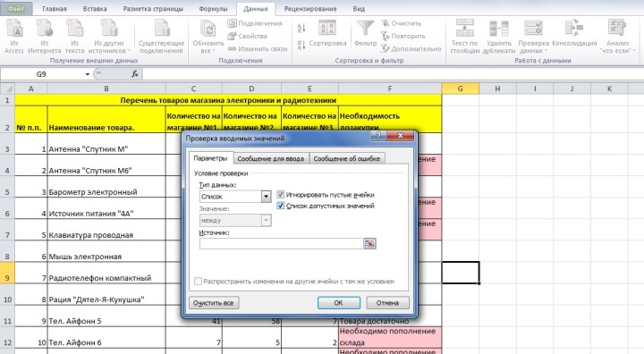This screenshot has height=354, width=644.
Task: Click the Удалить дубликаты icon
Action: point(498,29)
